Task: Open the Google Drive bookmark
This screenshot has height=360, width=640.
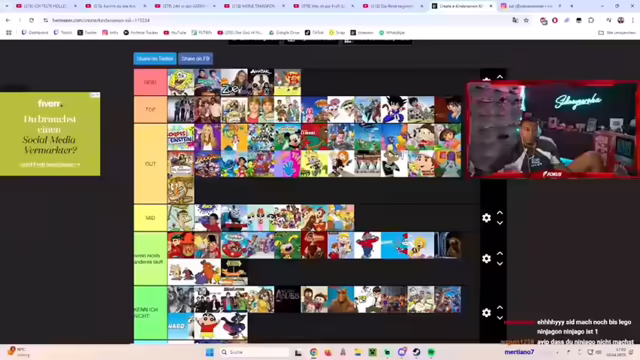Action: coord(283,32)
